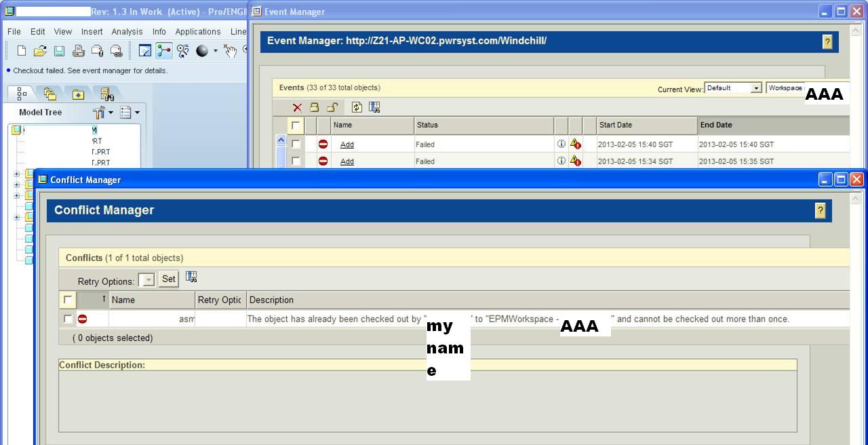Click the Retry Option cell for asm conflict
The image size is (868, 445).
point(220,319)
